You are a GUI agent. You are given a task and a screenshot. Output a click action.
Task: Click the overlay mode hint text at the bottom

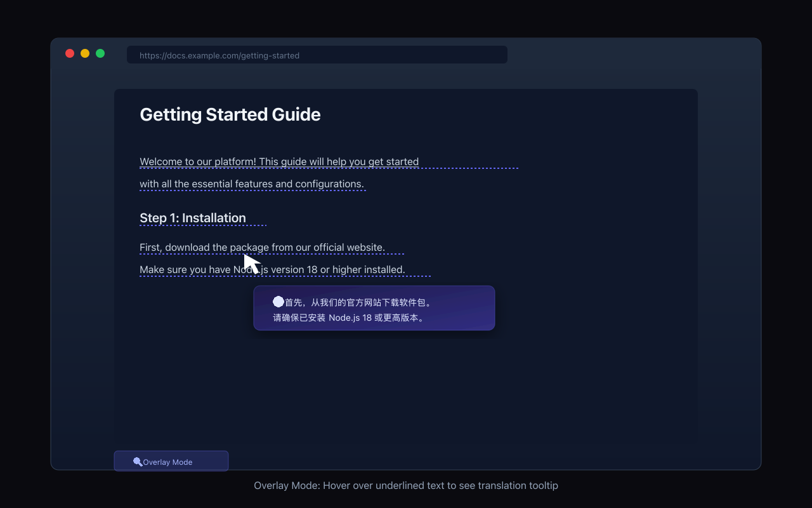pyautogui.click(x=406, y=485)
